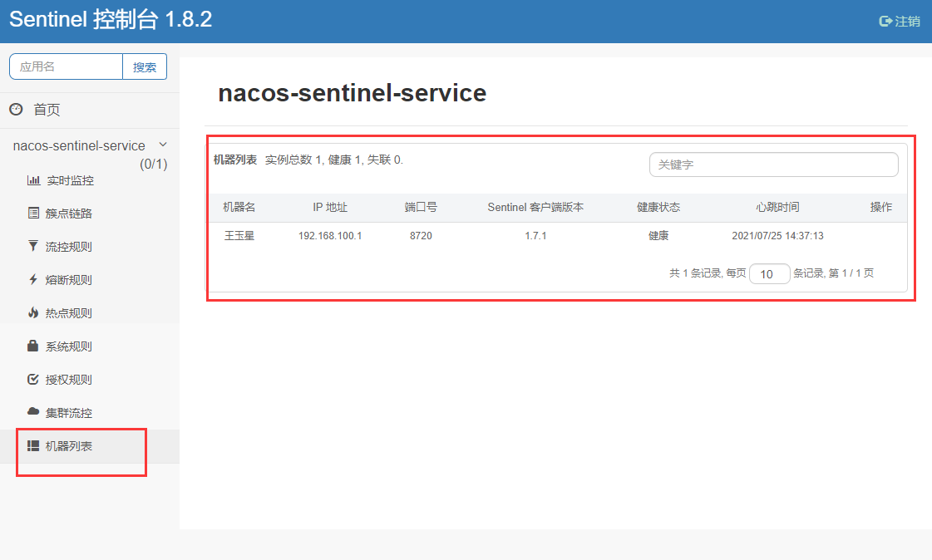The width and height of the screenshot is (932, 560).
Task: Click the 端口号 column header
Action: click(421, 207)
